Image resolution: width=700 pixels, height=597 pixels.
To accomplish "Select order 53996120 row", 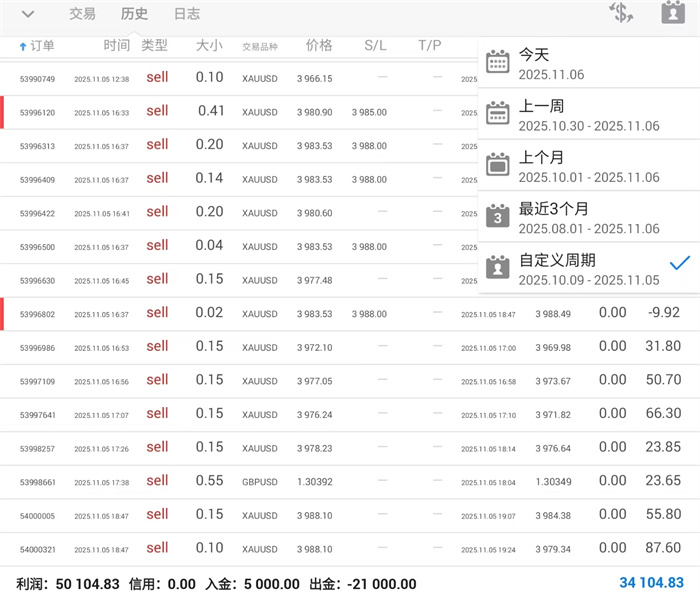I will click(x=239, y=112).
